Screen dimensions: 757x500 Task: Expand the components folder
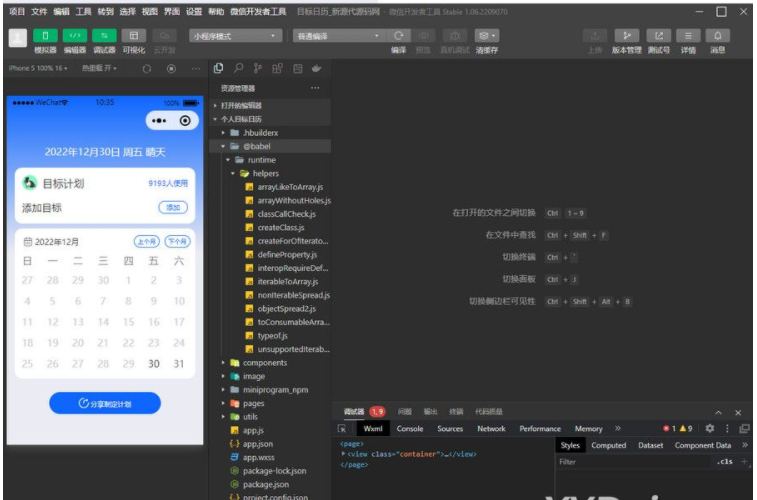pos(270,363)
